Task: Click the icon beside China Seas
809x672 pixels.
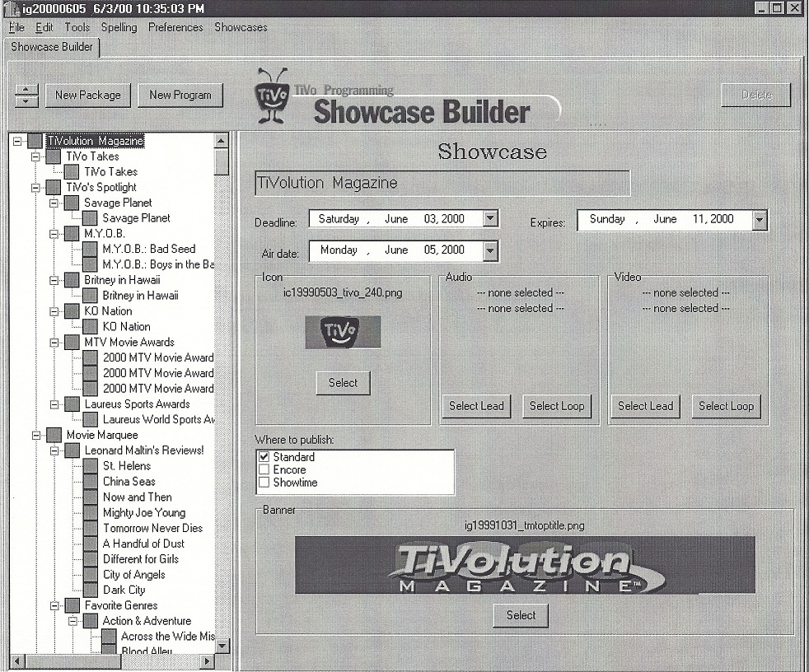Action: [x=91, y=482]
